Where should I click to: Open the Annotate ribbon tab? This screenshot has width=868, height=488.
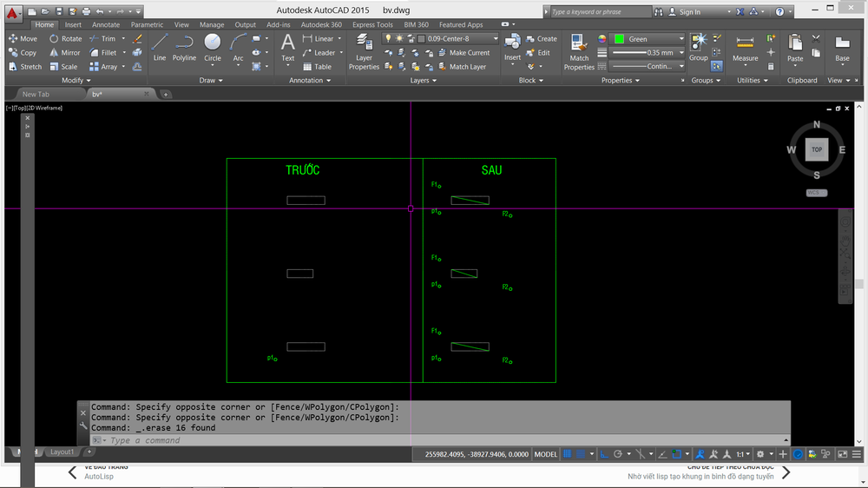(x=106, y=25)
